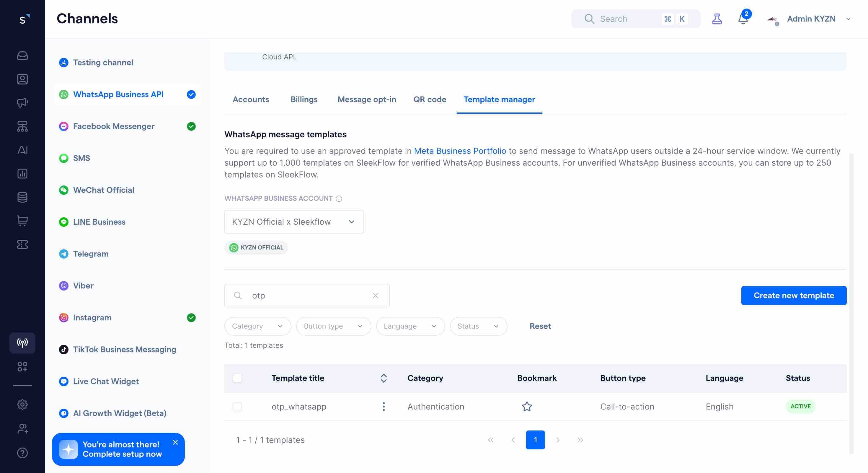Expand the Category filter dropdown
This screenshot has width=868, height=473.
257,326
